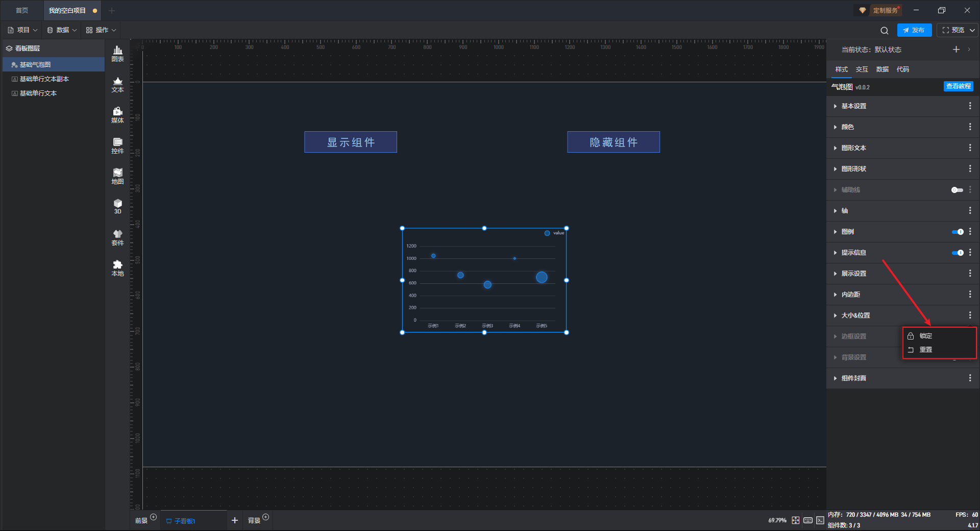Click the three-dot menu for 展示设置
Screen dimensions: 980x531
click(970, 274)
